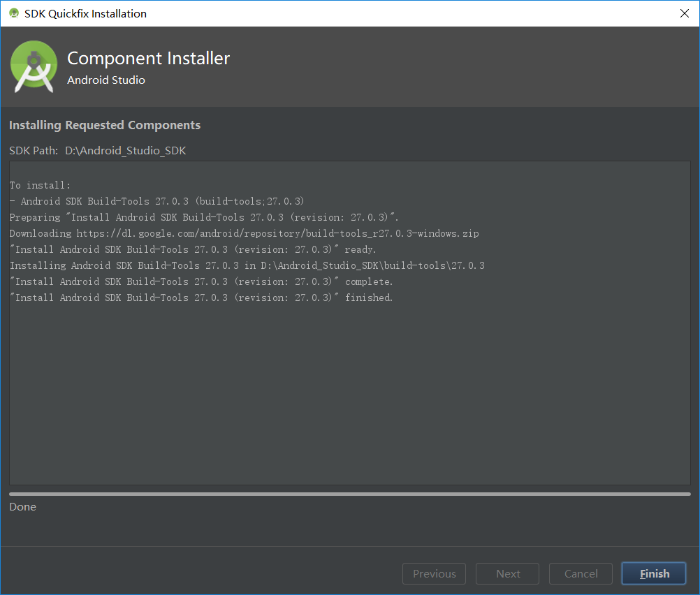The image size is (700, 595).
Task: Click the 'To install:' log line
Action: tap(41, 185)
